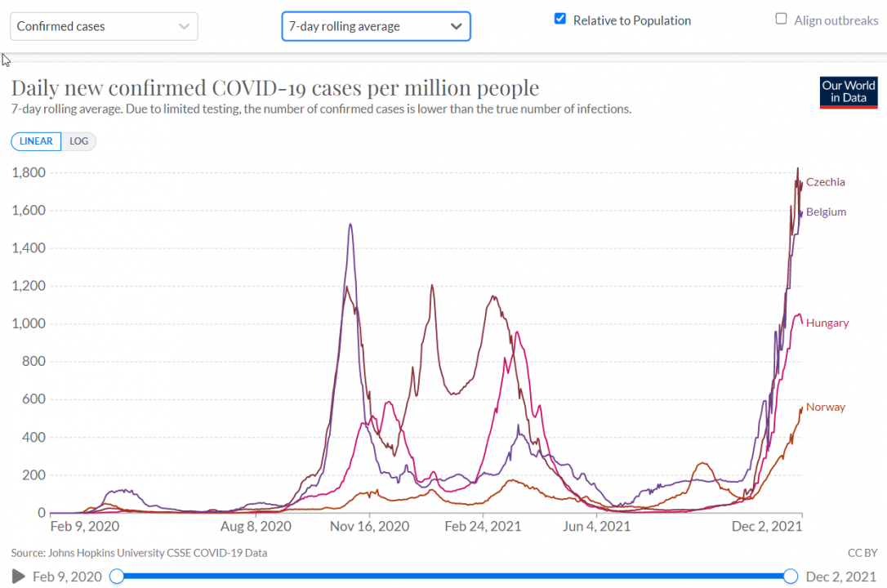Open the Confirmed cases dropdown
Image resolution: width=887 pixels, height=588 pixels.
click(104, 26)
